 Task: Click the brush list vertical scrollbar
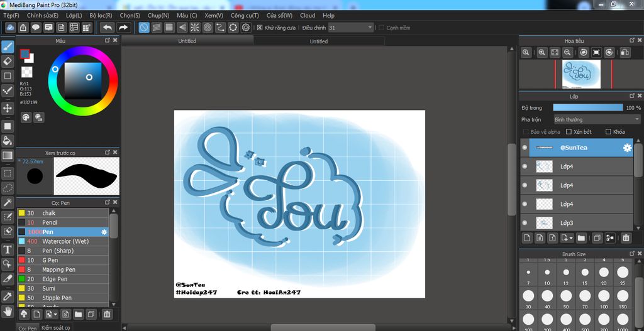click(114, 226)
